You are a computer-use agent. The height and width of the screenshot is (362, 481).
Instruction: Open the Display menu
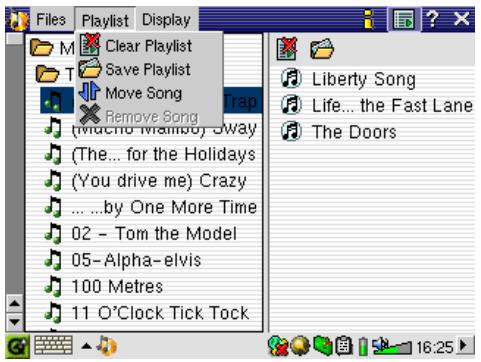click(166, 20)
